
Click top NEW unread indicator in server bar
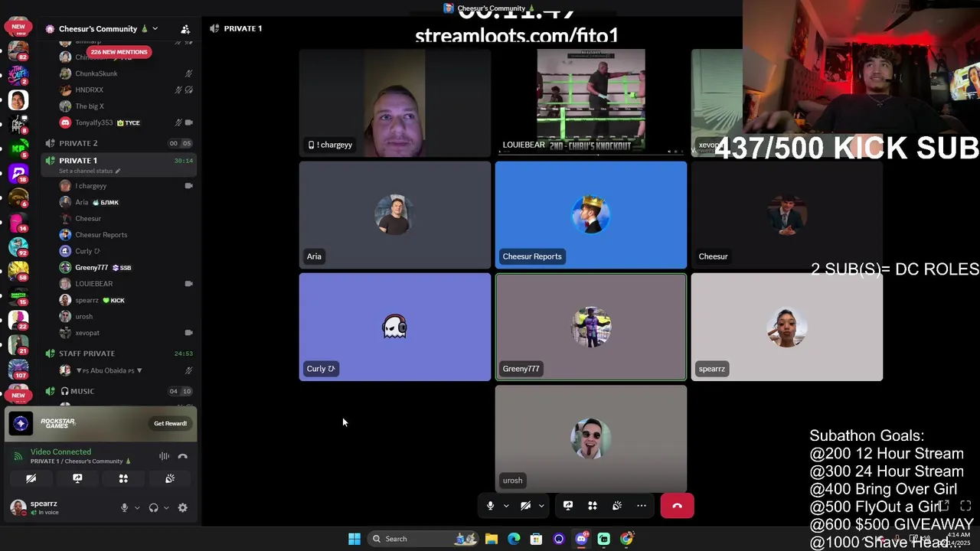pyautogui.click(x=18, y=27)
